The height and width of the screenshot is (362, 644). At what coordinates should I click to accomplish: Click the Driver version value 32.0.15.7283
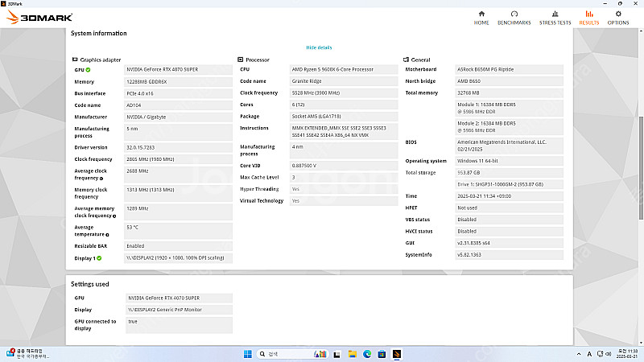[178, 147]
